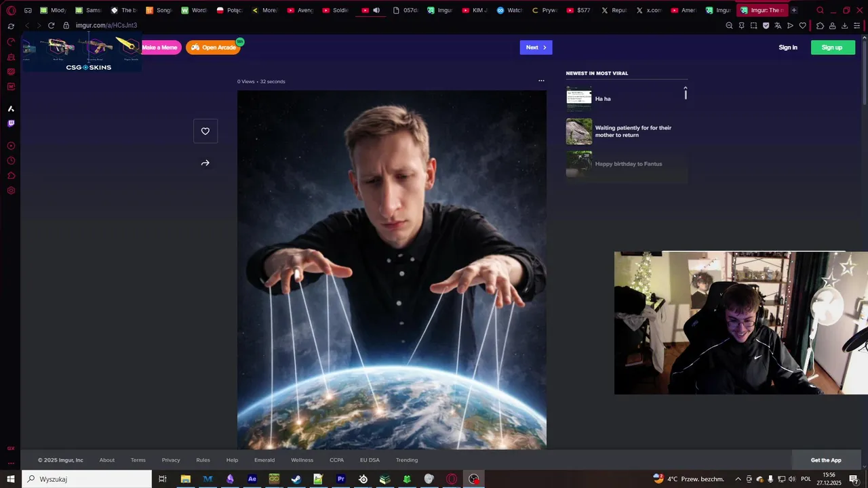Switch to the 'Wordl' browser tab

(x=194, y=10)
